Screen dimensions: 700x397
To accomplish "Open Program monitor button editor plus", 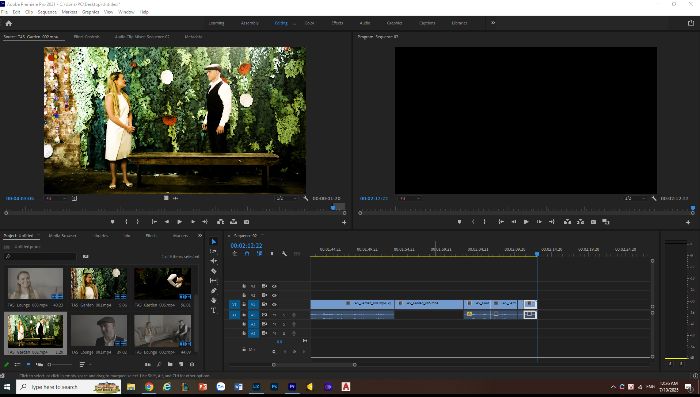I will tap(688, 222).
